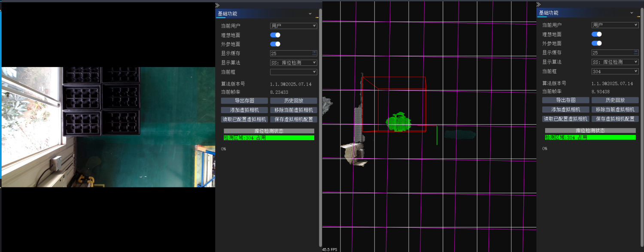The width and height of the screenshot is (644, 252).
Task: Collapse the right panel's 基础功能 section
Action: (x=631, y=12)
